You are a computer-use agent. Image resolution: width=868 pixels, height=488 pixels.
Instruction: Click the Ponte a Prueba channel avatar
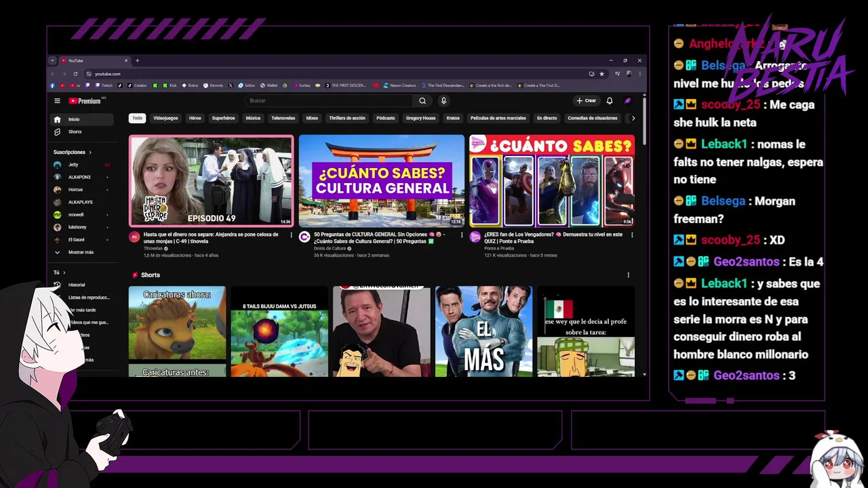point(475,237)
